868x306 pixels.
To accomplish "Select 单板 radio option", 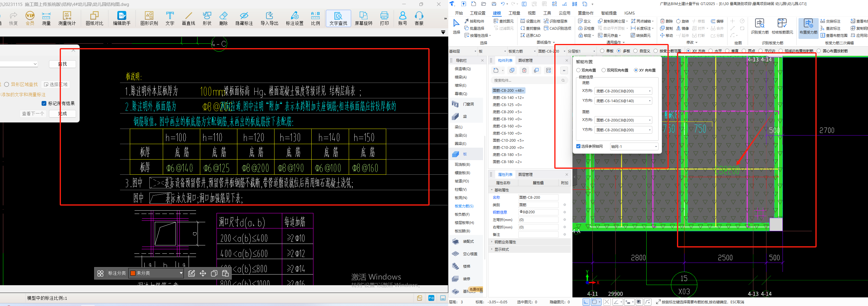I will pyautogui.click(x=607, y=51).
